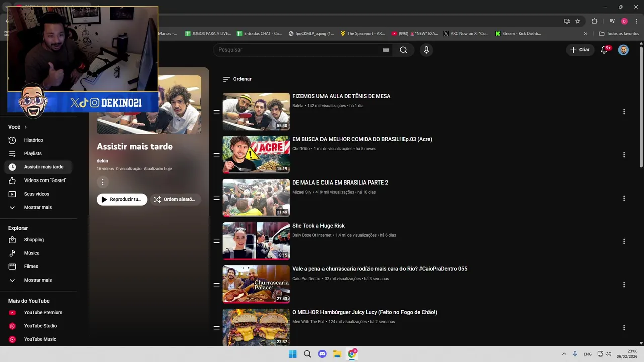This screenshot has width=644, height=362.
Task: Grab reorder handle of BRASILIA PARTE 2 video
Action: pos(216,198)
